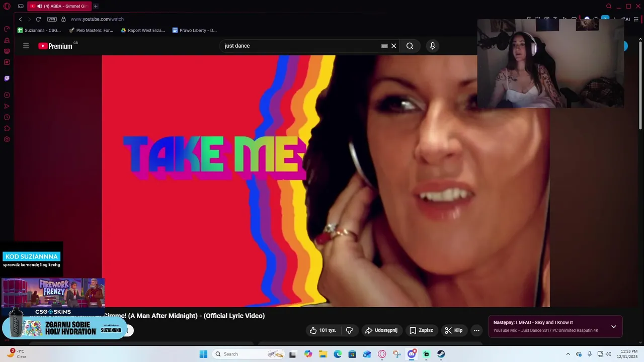Click the ABBA lyric video frame
Image resolution: width=644 pixels, height=362 pixels.
[x=326, y=181]
